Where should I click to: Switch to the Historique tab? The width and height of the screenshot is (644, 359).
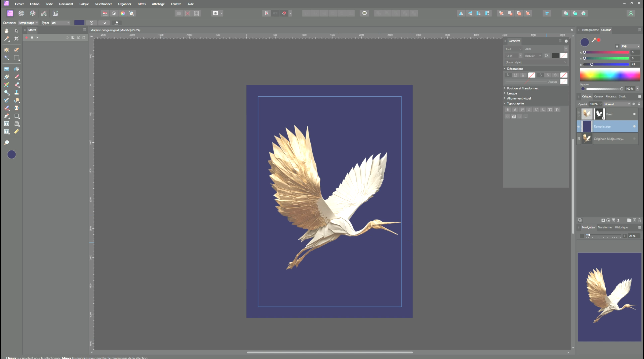pos(621,227)
